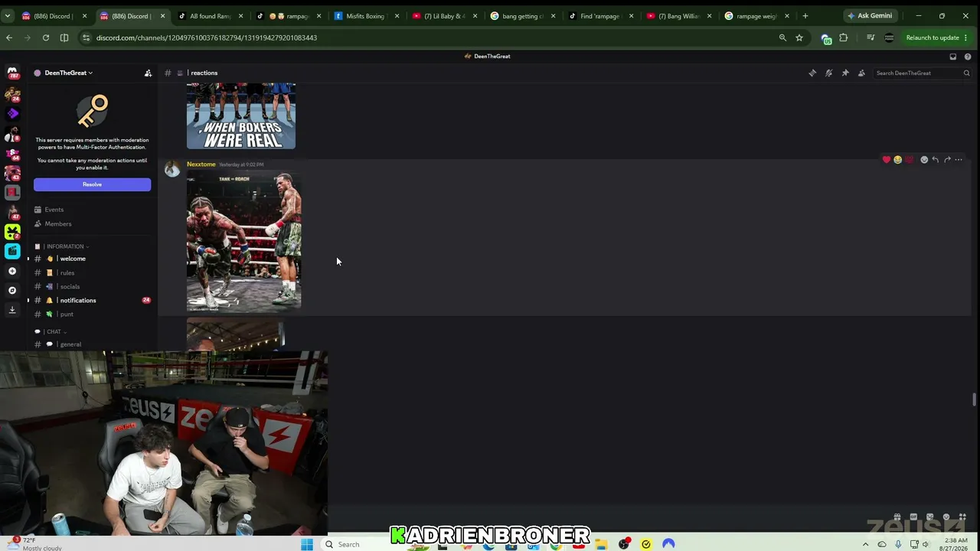
Task: Switch to the Bang William YouTube tab
Action: click(x=678, y=16)
